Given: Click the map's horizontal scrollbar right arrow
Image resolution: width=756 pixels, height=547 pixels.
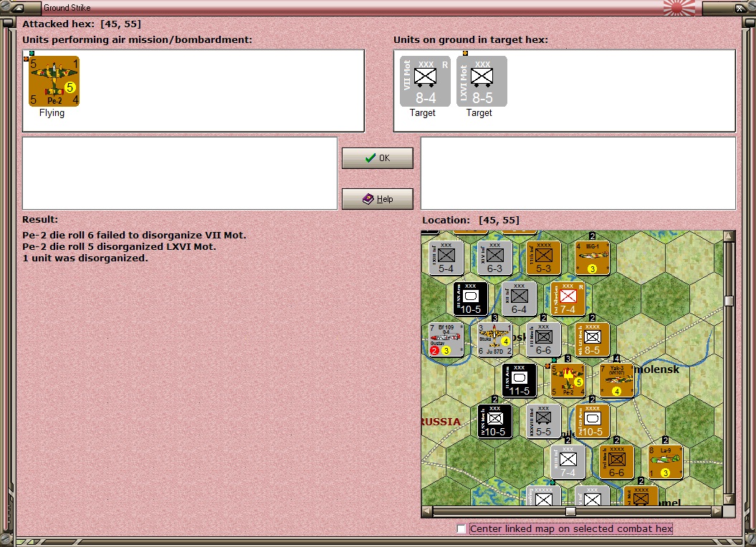Looking at the screenshot, I should click(x=717, y=511).
